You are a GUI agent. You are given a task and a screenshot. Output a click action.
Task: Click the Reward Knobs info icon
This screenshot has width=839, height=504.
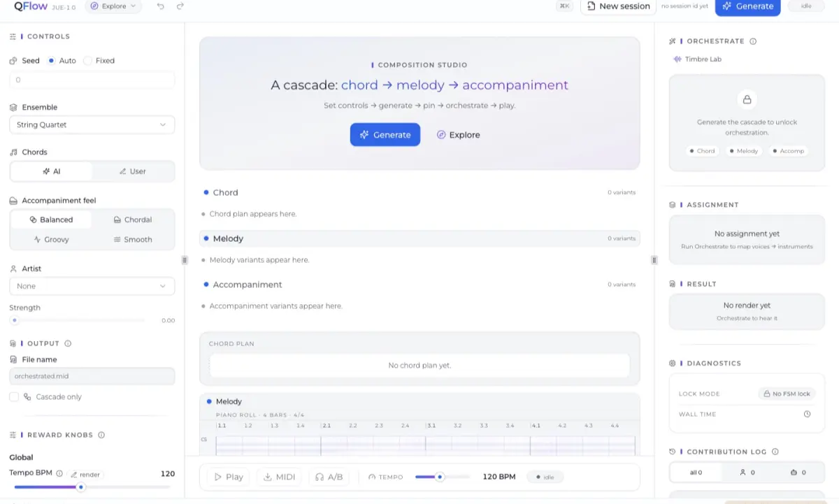[101, 435]
